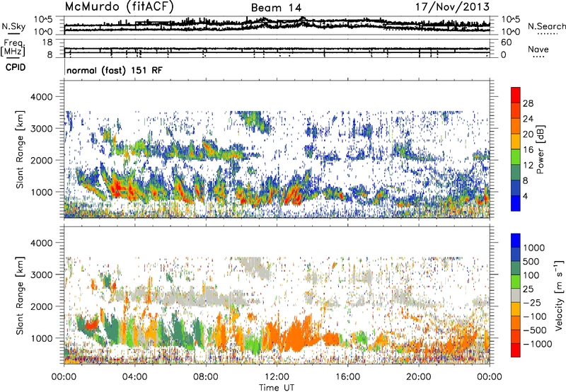Click the '100' label on Velocity colorbar
566x392 pixels.
coord(531,275)
